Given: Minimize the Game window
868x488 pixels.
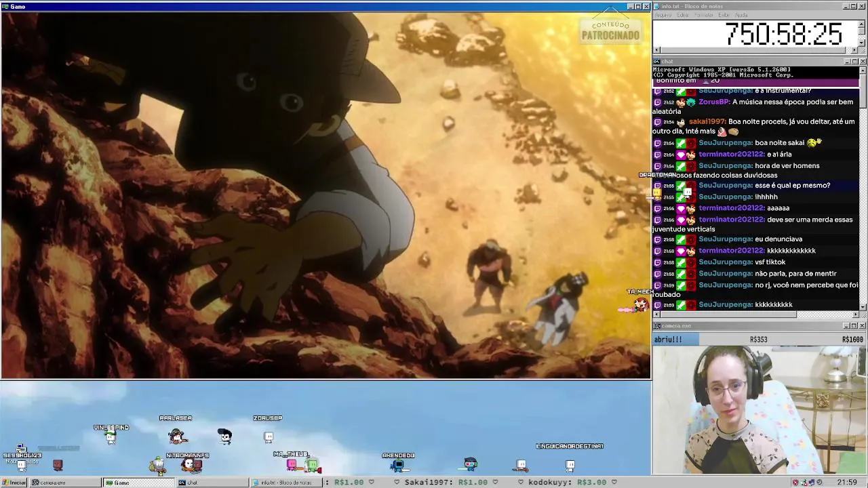Looking at the screenshot, I should pos(630,6).
